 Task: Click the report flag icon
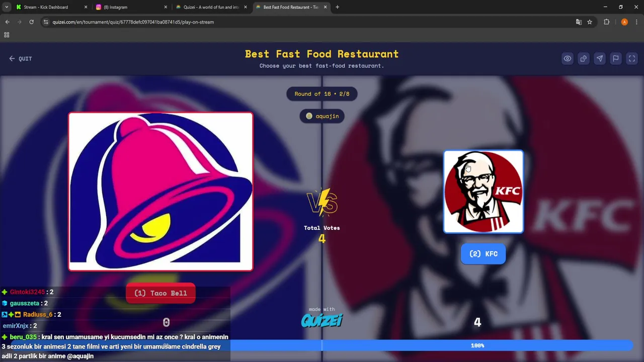coord(615,58)
